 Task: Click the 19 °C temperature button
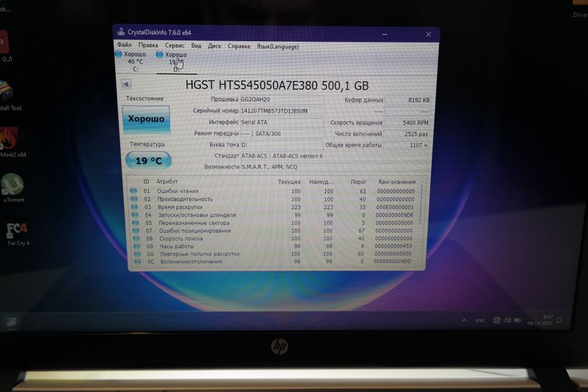[149, 161]
